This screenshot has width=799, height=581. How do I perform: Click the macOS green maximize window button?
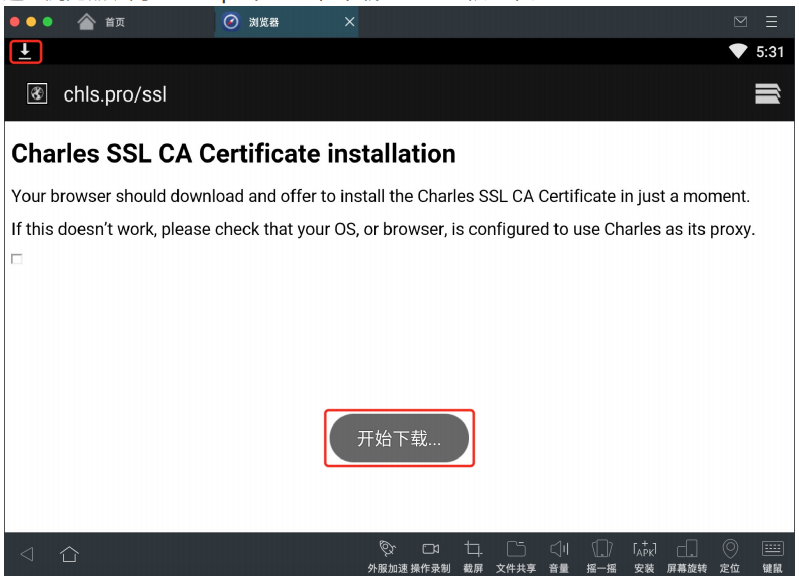[48, 21]
